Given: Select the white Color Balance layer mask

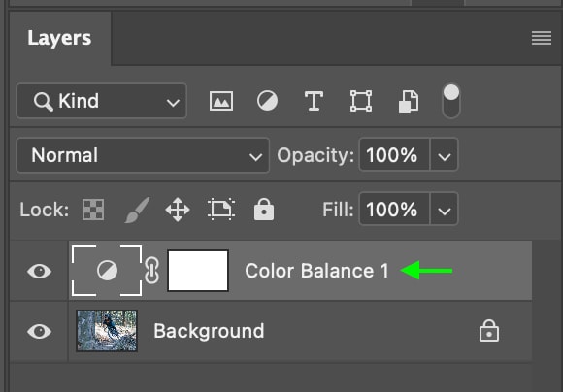Looking at the screenshot, I should (198, 271).
